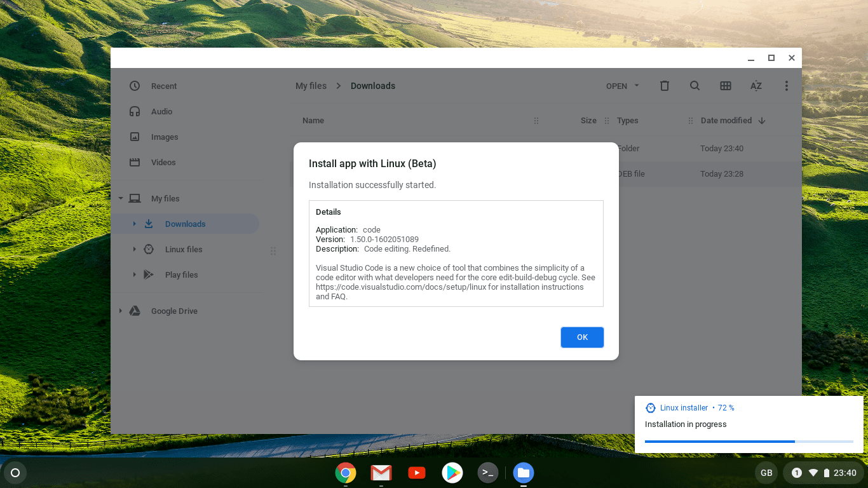Open the Trash icon to delete selection

click(664, 86)
